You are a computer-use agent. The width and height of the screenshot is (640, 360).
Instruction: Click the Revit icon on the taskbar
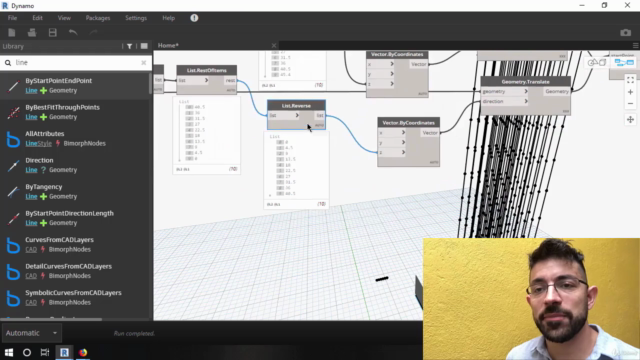64,352
